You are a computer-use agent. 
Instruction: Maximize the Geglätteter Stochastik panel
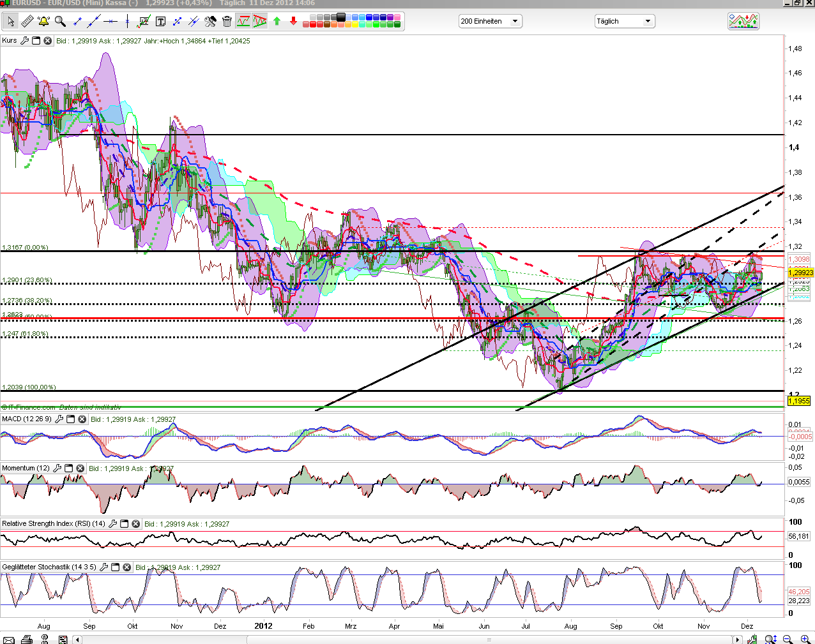pos(116,567)
